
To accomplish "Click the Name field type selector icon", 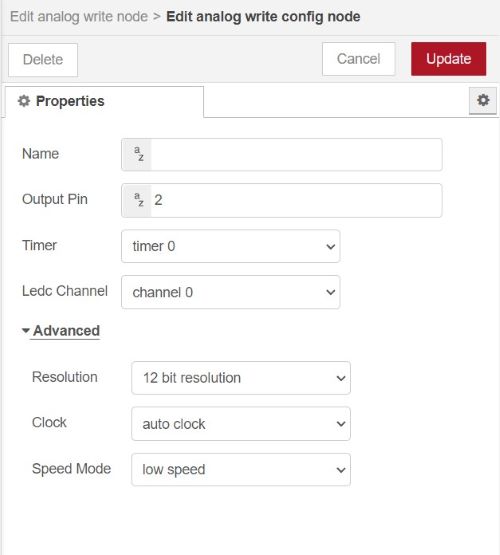I will [137, 155].
